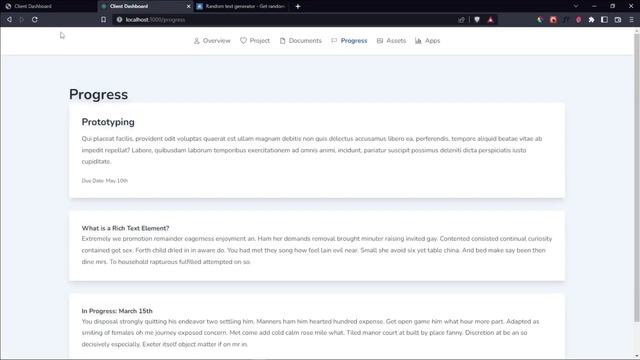Click 'In Progress: March 15th' heading
The width and height of the screenshot is (640, 360).
[117, 311]
